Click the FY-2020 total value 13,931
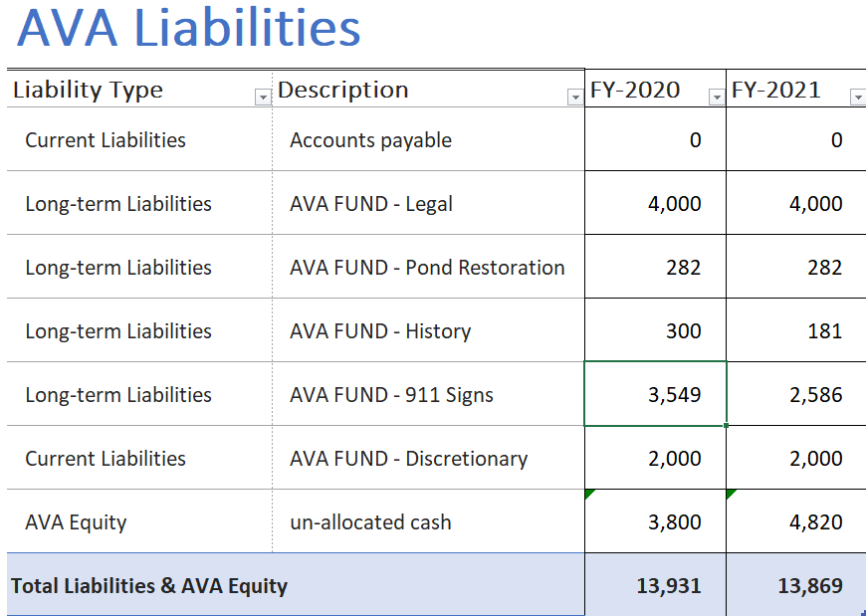The width and height of the screenshot is (866, 616). 656,586
